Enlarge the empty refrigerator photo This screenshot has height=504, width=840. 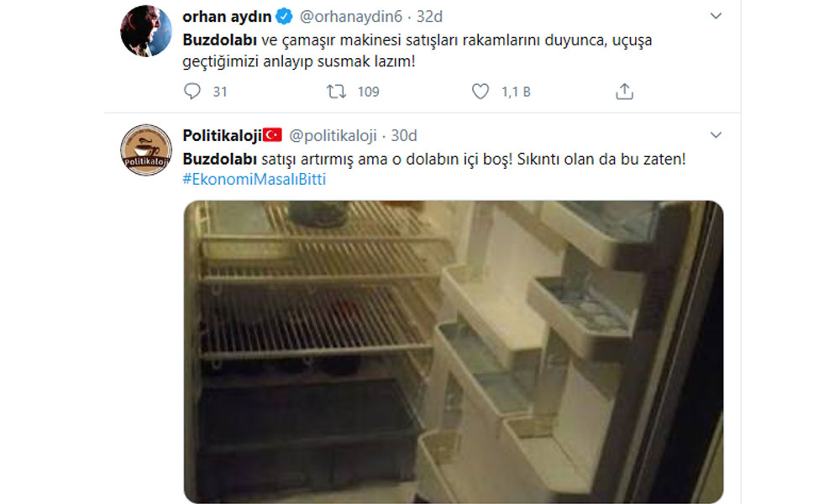[x=454, y=352]
